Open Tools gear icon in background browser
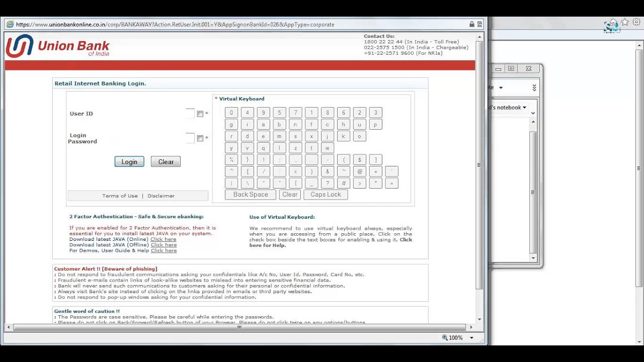The width and height of the screenshot is (644, 362). (x=636, y=23)
